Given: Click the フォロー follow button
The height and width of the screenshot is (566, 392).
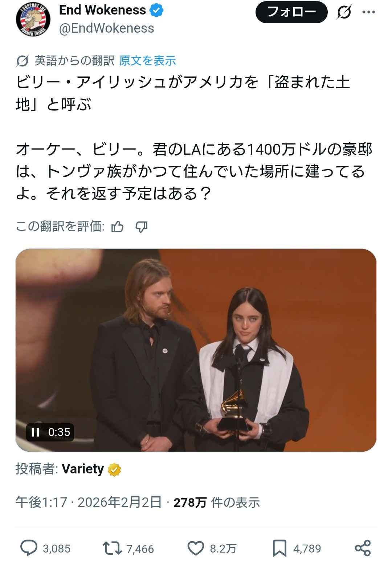Looking at the screenshot, I should tap(291, 12).
